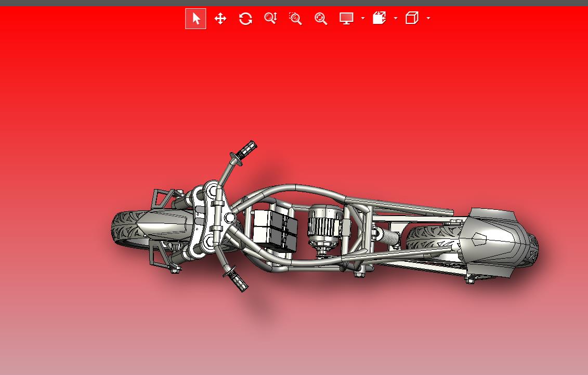
Task: Choose the Pan move tool
Action: tap(220, 18)
